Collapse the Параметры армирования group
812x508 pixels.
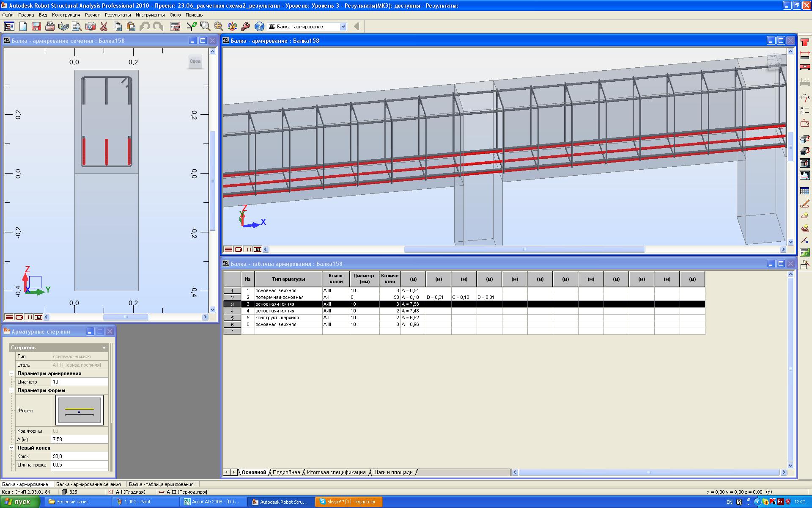[x=12, y=373]
